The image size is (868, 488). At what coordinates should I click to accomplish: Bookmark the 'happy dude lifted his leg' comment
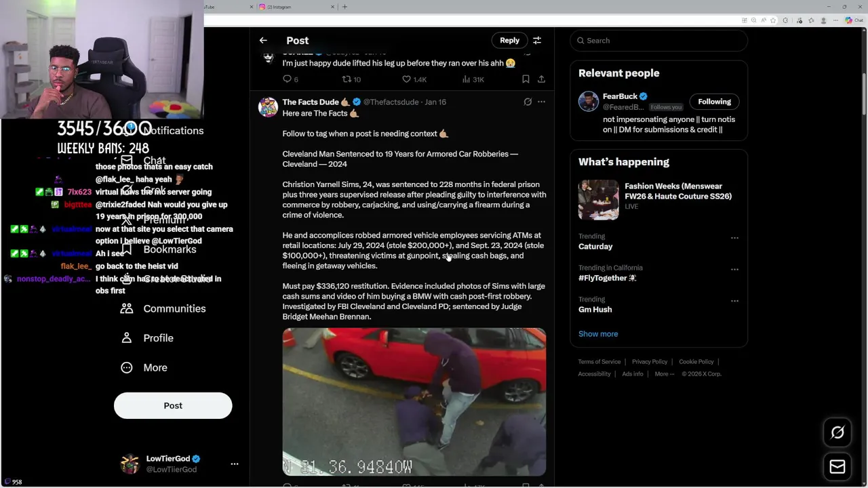(x=526, y=79)
